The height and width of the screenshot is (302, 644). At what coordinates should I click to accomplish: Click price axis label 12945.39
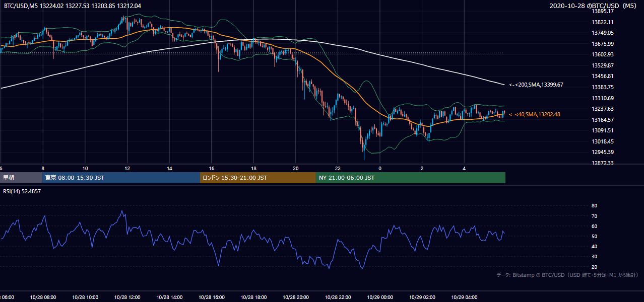point(602,152)
